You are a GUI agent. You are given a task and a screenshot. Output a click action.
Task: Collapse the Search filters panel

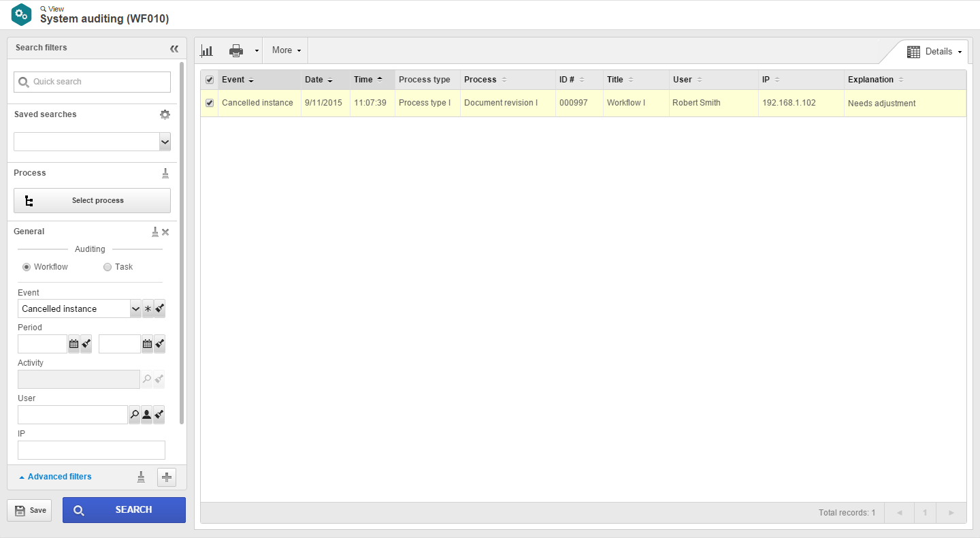[x=174, y=48]
